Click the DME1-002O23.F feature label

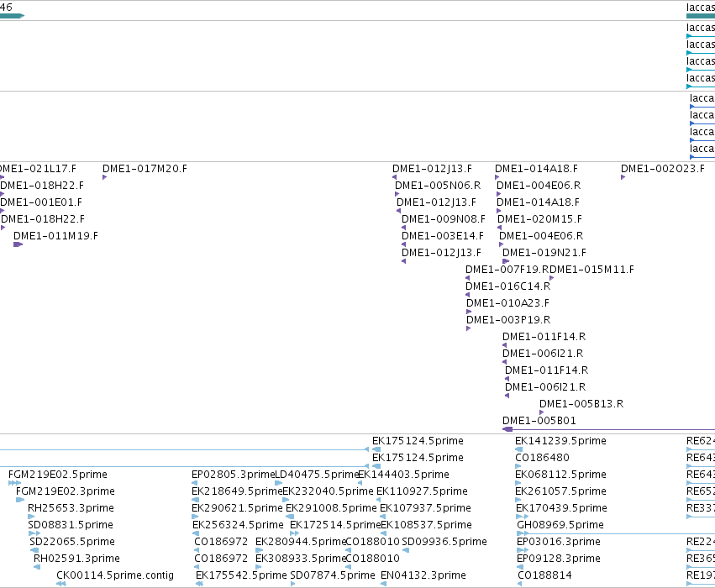pyautogui.click(x=663, y=169)
